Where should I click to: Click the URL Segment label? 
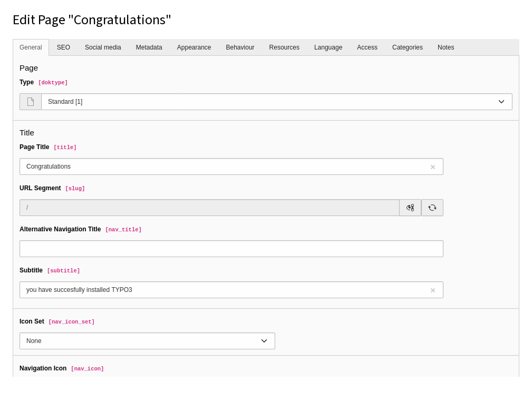tap(41, 188)
